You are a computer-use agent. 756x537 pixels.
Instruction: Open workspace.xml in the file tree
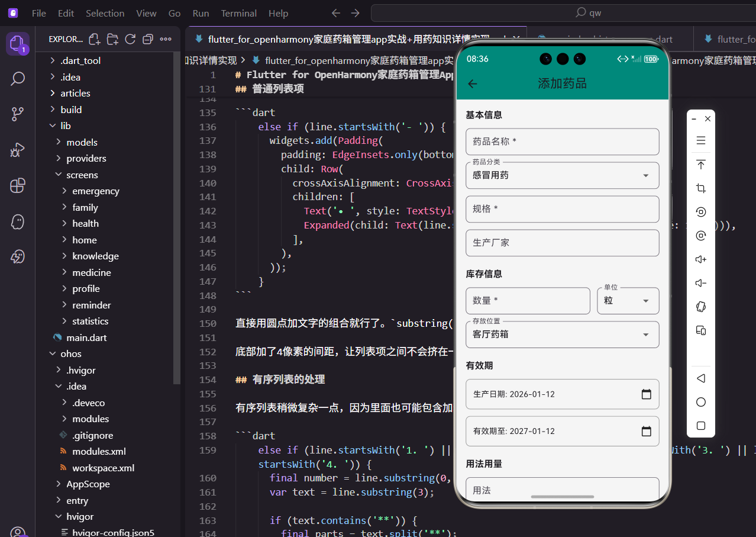(103, 468)
